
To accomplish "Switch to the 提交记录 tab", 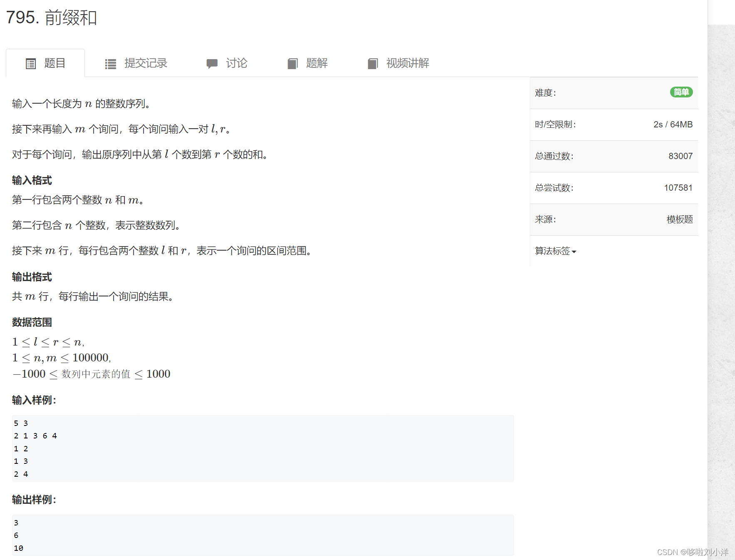I will pyautogui.click(x=145, y=63).
